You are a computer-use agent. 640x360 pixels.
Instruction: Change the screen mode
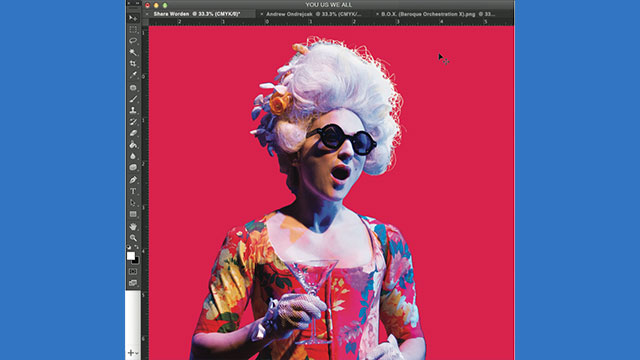tap(133, 282)
